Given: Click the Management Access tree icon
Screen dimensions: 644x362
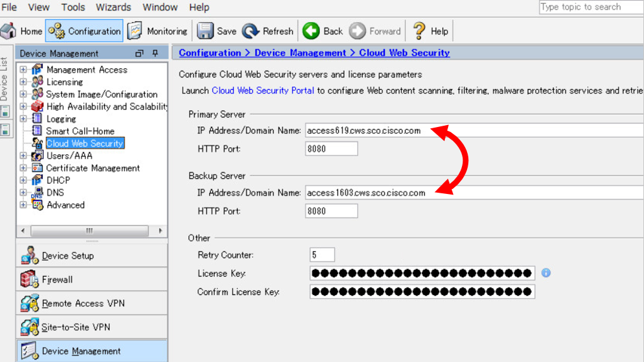Looking at the screenshot, I should [x=37, y=69].
